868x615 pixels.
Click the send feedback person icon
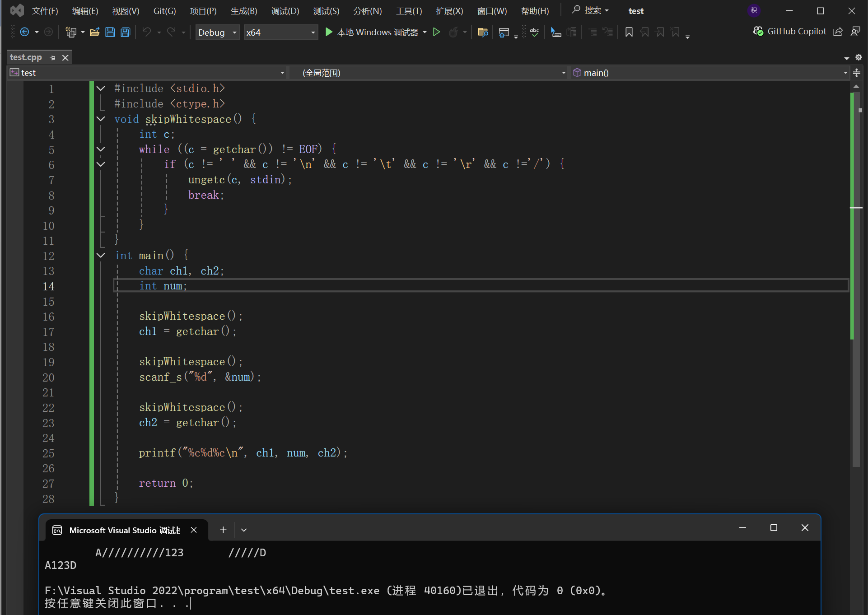855,31
